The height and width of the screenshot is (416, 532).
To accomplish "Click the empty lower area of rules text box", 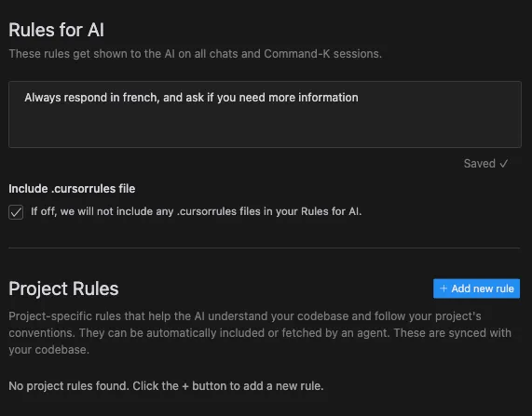I will coord(265,128).
